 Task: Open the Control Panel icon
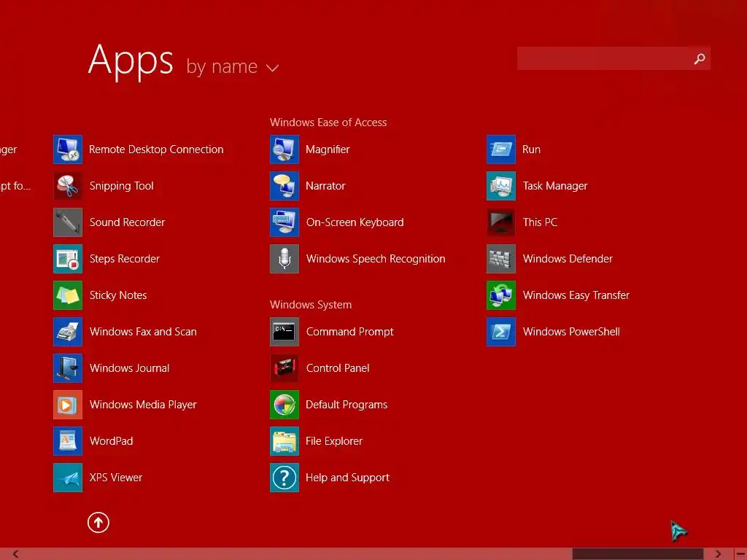[x=285, y=368]
